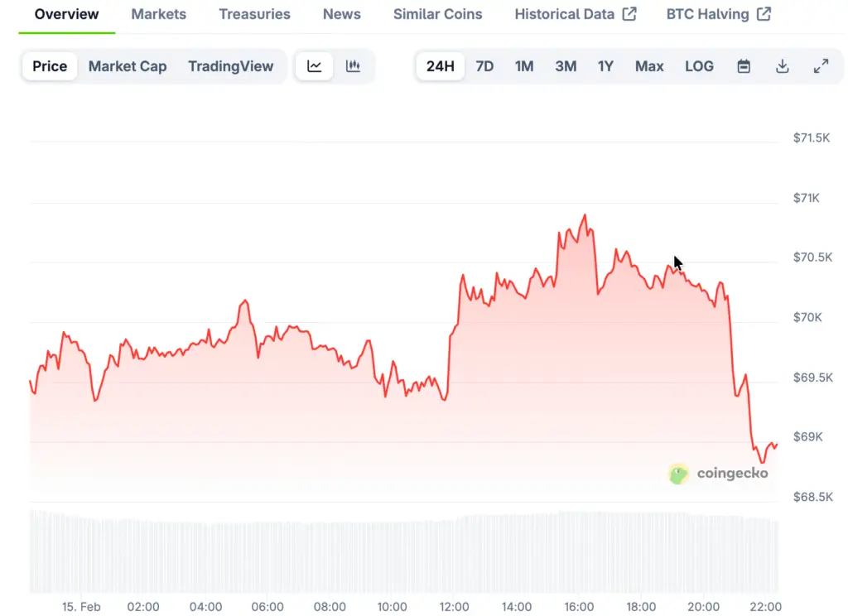Select the Price chart mode

click(x=50, y=66)
